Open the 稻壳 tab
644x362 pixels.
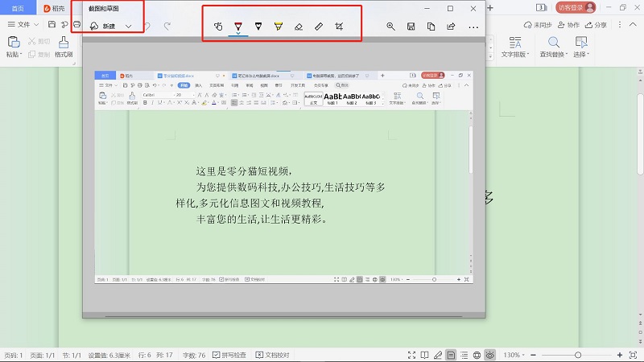pyautogui.click(x=54, y=8)
